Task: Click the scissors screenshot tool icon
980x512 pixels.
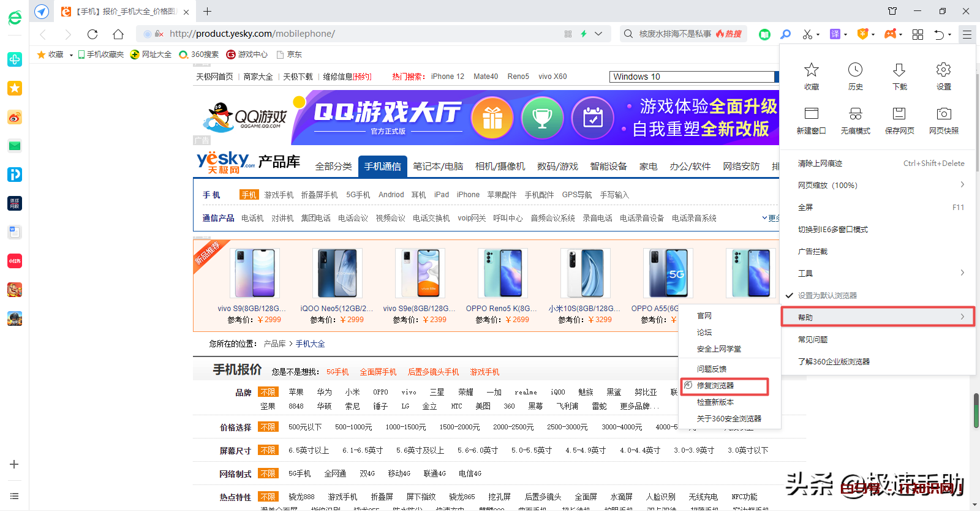Action: [x=807, y=34]
